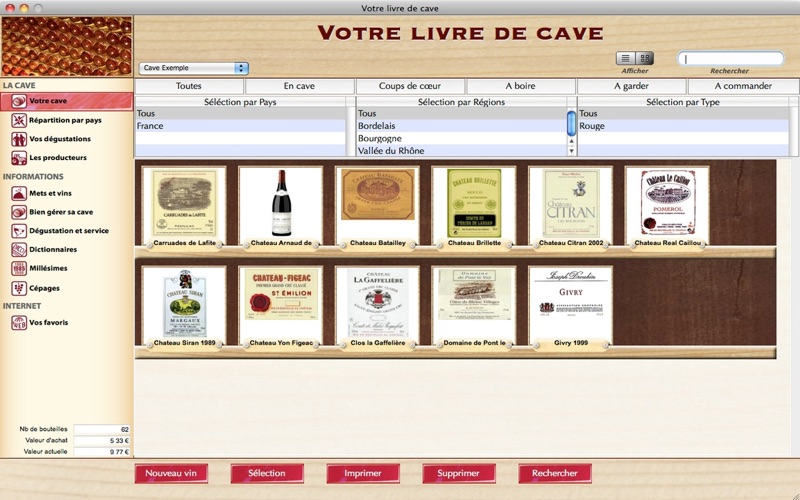This screenshot has width=800, height=500.
Task: Select Tous in Sélection par Régions
Action: pos(461,113)
